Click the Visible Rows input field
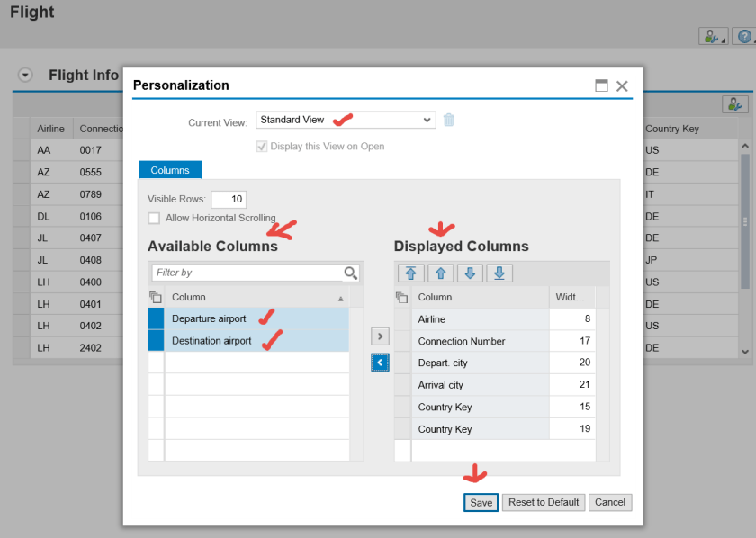The image size is (756, 538). click(x=229, y=199)
